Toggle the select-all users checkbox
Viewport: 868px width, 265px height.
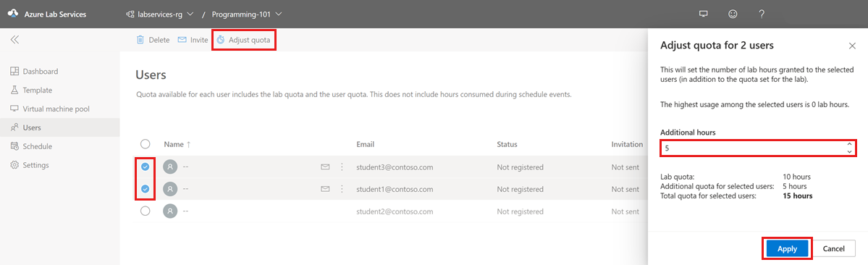click(x=145, y=144)
